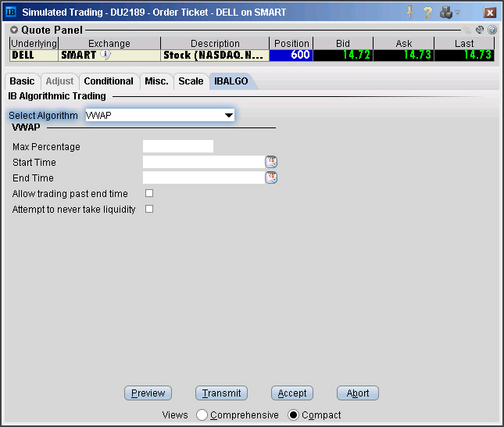Image resolution: width=504 pixels, height=427 pixels.
Task: Click the Exchange column header
Action: [109, 44]
